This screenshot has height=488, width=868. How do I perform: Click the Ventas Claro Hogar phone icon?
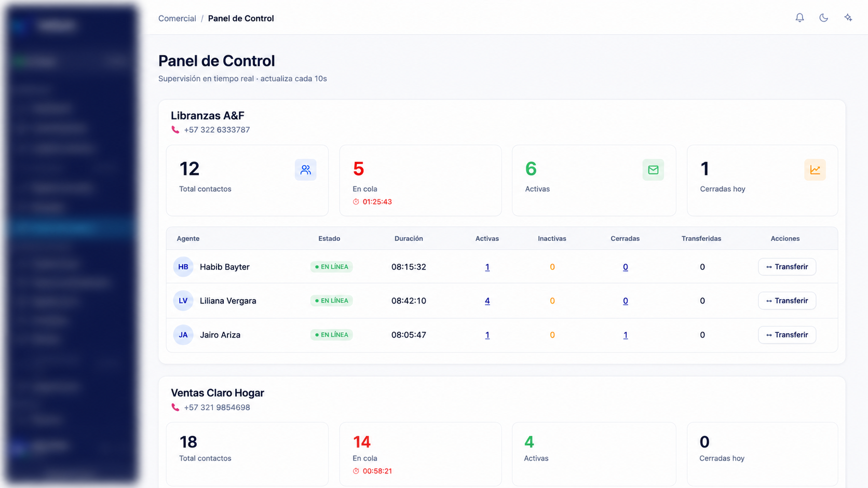click(x=175, y=408)
